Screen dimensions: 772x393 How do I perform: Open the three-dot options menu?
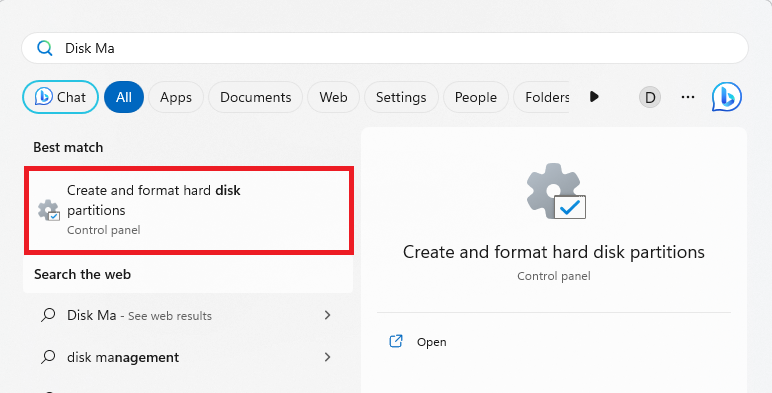coord(688,97)
